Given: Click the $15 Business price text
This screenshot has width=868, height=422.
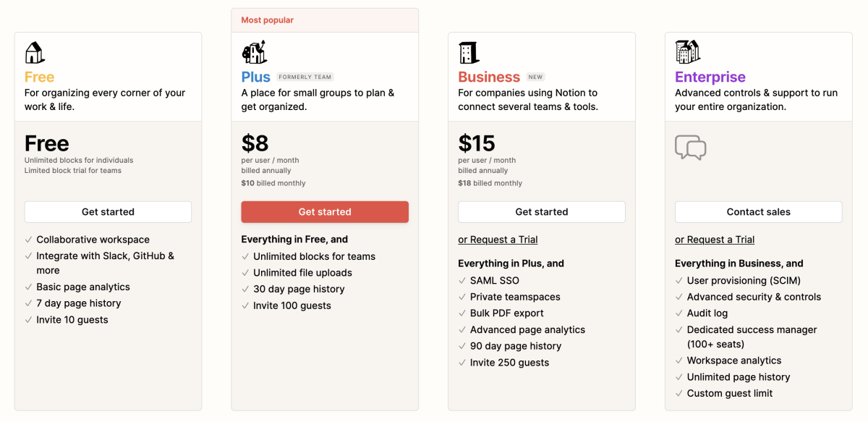Looking at the screenshot, I should [x=478, y=143].
